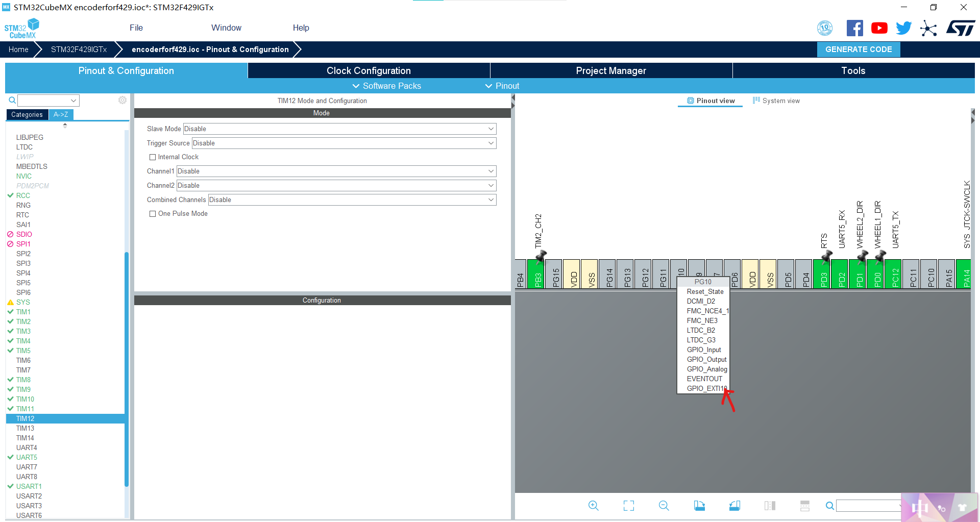Click the vertical split view icon
Viewport: 980px width, 522px height.
point(770,506)
